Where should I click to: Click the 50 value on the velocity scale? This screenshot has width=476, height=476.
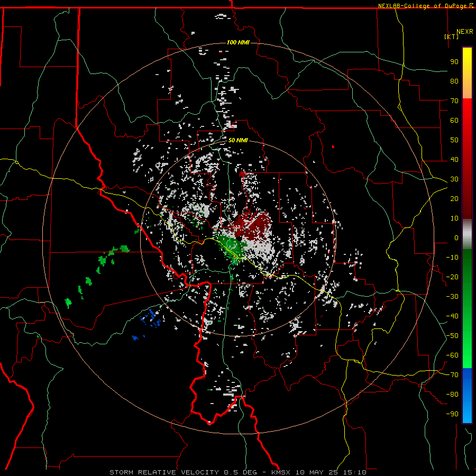pyautogui.click(x=454, y=140)
